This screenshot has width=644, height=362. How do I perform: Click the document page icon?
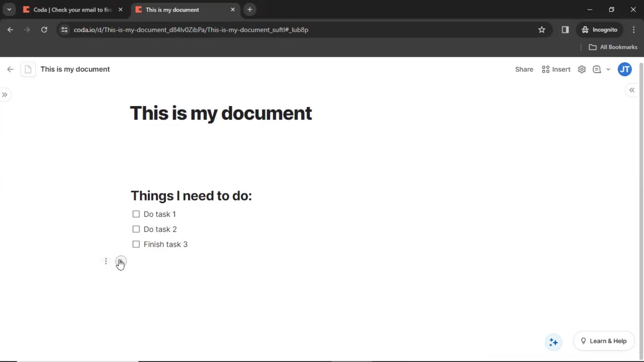tap(28, 69)
